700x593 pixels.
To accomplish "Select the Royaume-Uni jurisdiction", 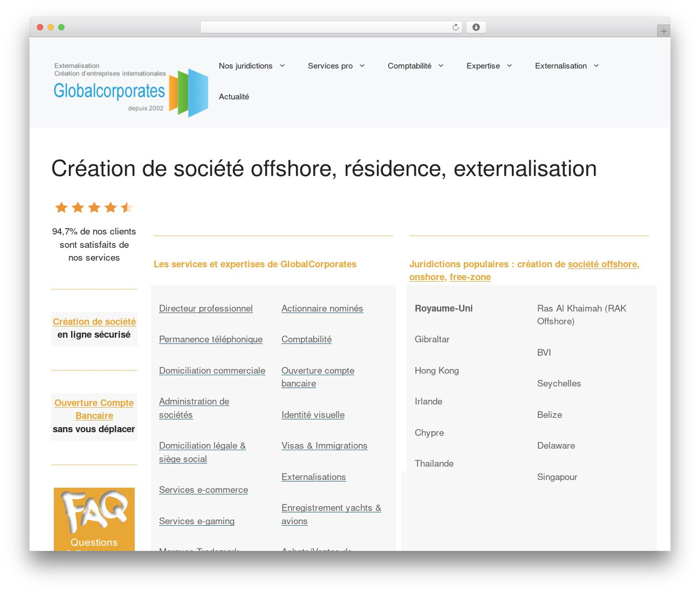I will pos(444,309).
